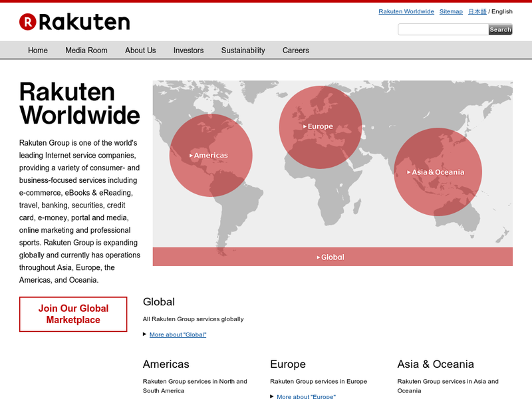Select the Asia & Oceania map circle
The image size is (532, 399).
437,172
